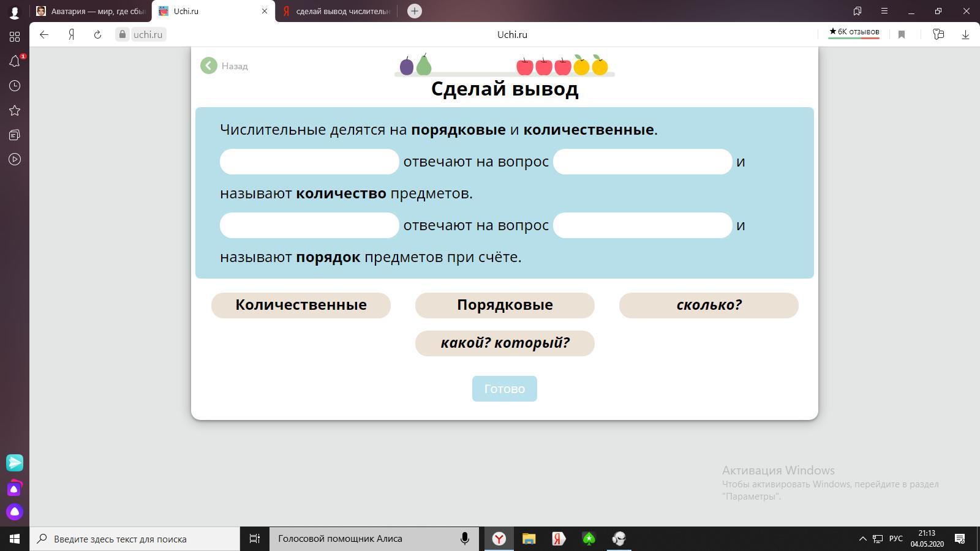Bookmark the page with the bookmark icon
Viewport: 980px width, 551px height.
(x=902, y=34)
